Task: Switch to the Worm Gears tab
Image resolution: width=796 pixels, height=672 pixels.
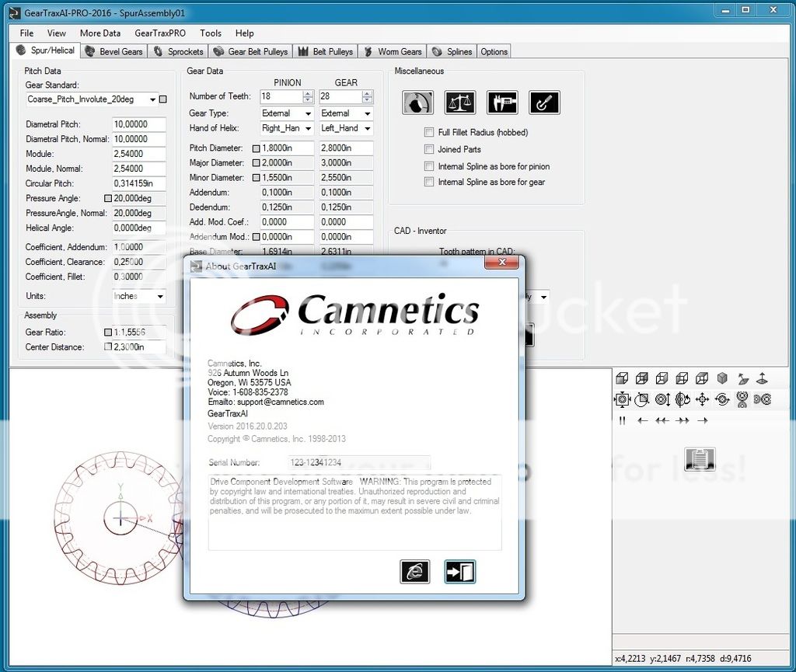Action: tap(393, 52)
